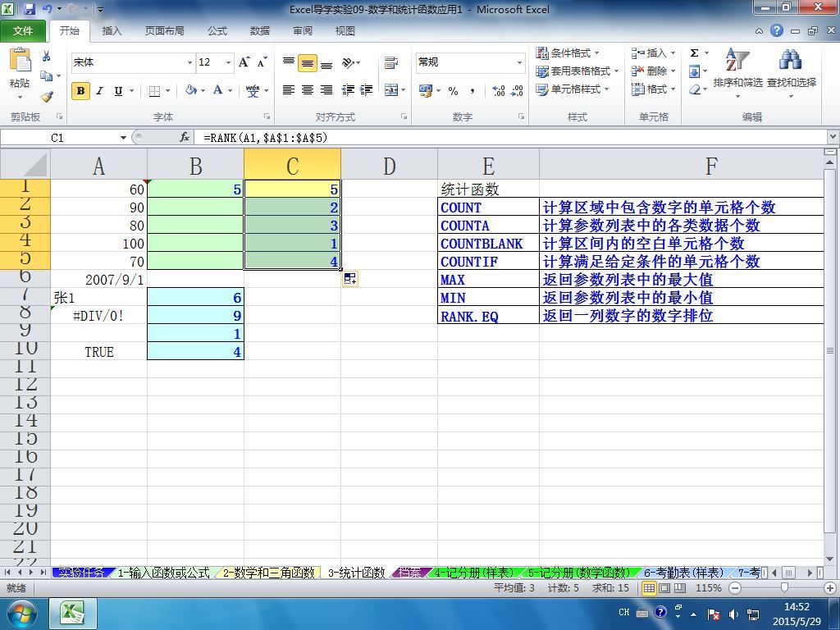Click the Fill down icon
The width and height of the screenshot is (840, 630).
pyautogui.click(x=694, y=71)
